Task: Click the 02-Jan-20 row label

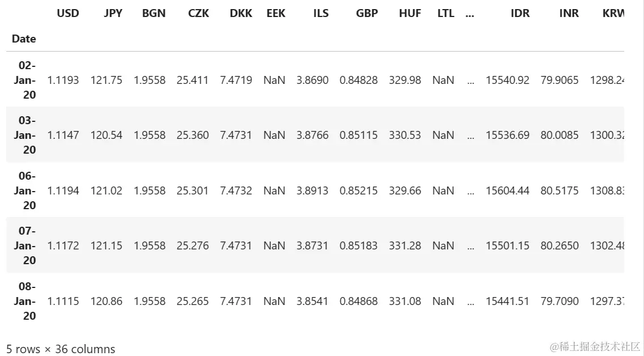Action: 24,80
